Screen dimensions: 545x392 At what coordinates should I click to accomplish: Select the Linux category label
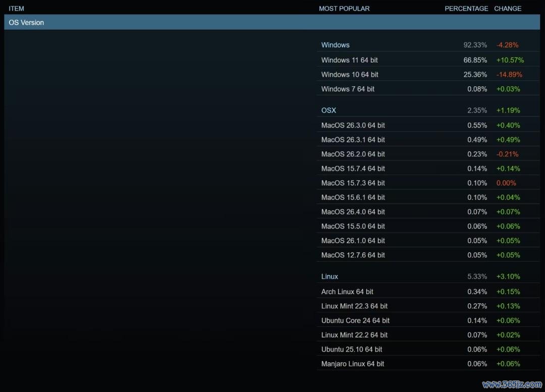[330, 276]
